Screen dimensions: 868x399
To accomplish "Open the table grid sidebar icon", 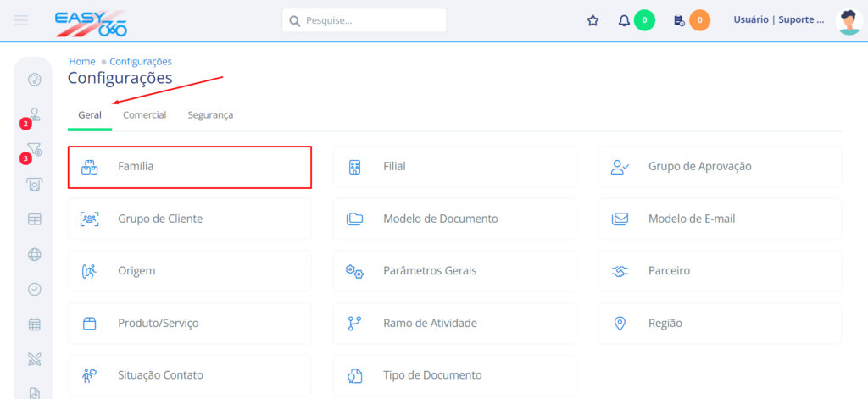I will click(x=34, y=219).
